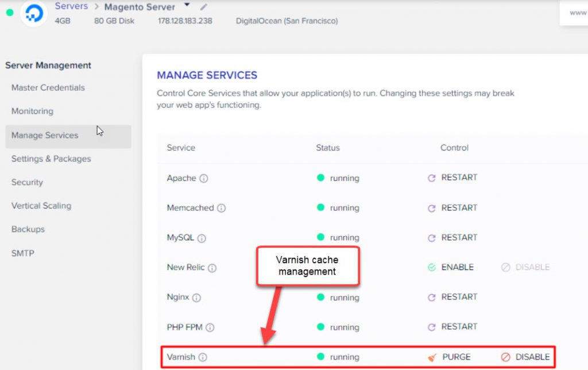Click the 4GB server size label

63,21
